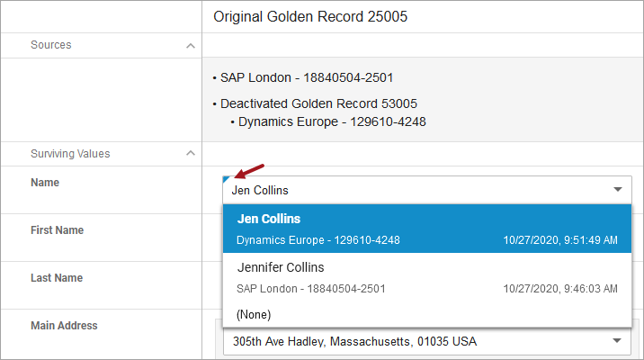Click the blue corner marker on Name field
644x360 pixels.
point(227,179)
